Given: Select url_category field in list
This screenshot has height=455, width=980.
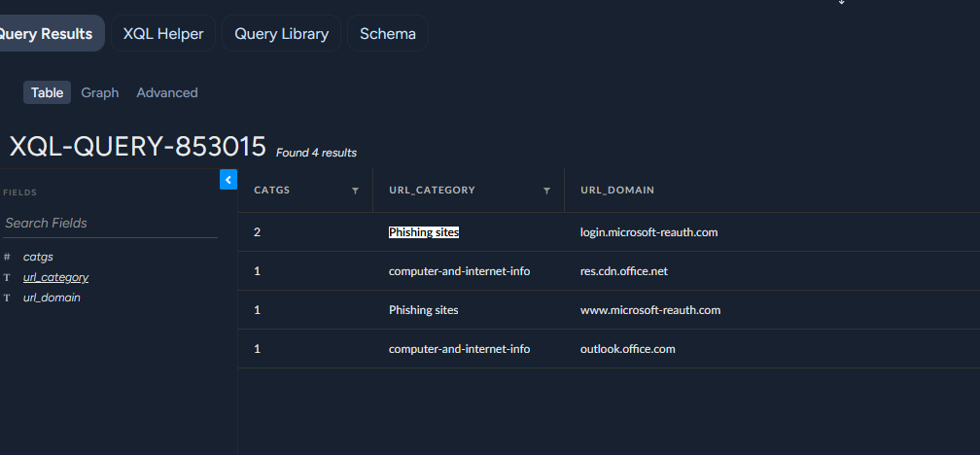Looking at the screenshot, I should [55, 277].
